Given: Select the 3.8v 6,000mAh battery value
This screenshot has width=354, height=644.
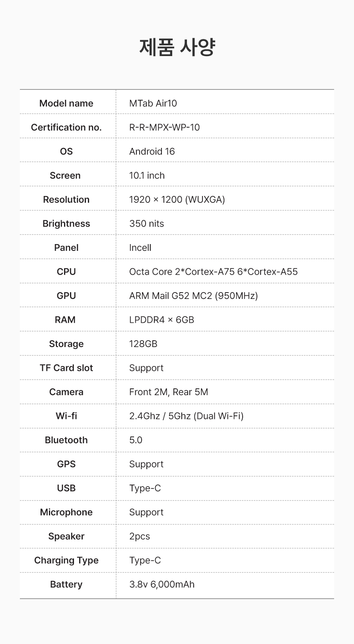Looking at the screenshot, I should [x=162, y=584].
